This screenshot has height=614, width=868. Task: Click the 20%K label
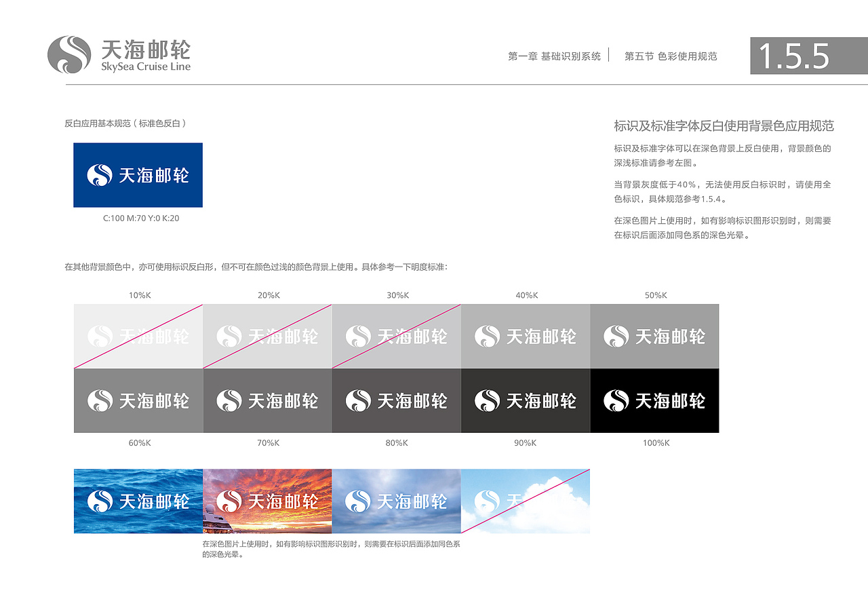tap(269, 295)
